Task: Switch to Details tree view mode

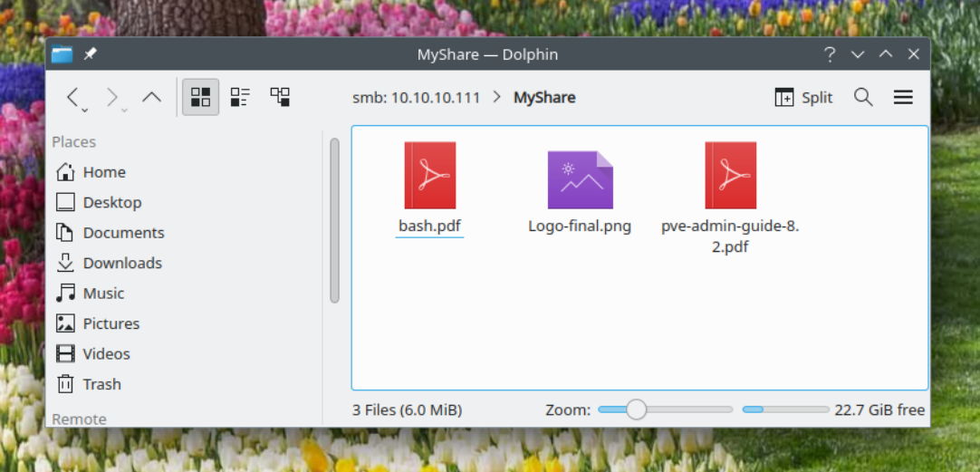Action: coord(280,97)
